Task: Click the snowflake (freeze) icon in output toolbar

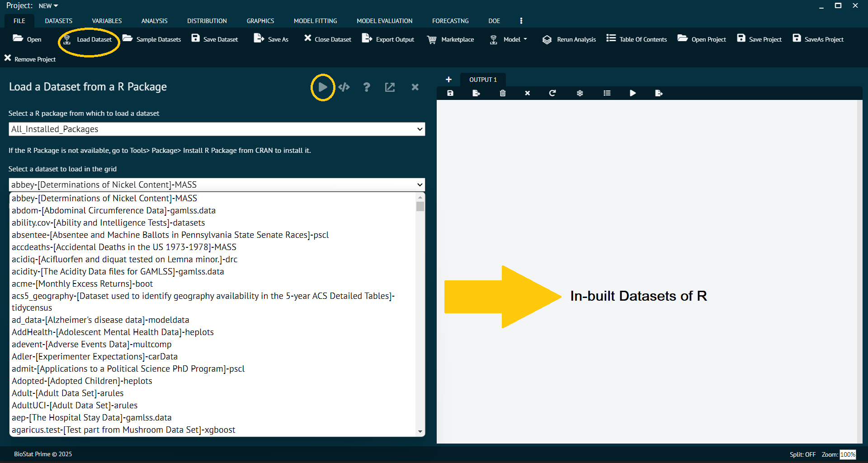Action: 579,93
